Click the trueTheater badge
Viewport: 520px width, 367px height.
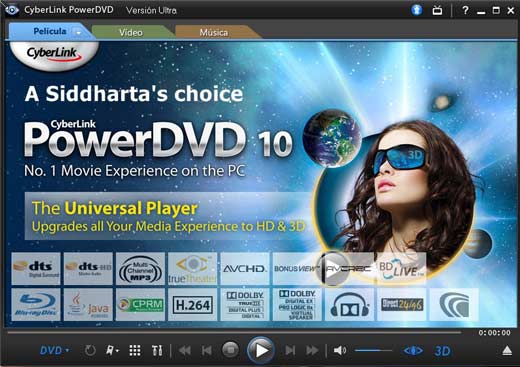193,269
